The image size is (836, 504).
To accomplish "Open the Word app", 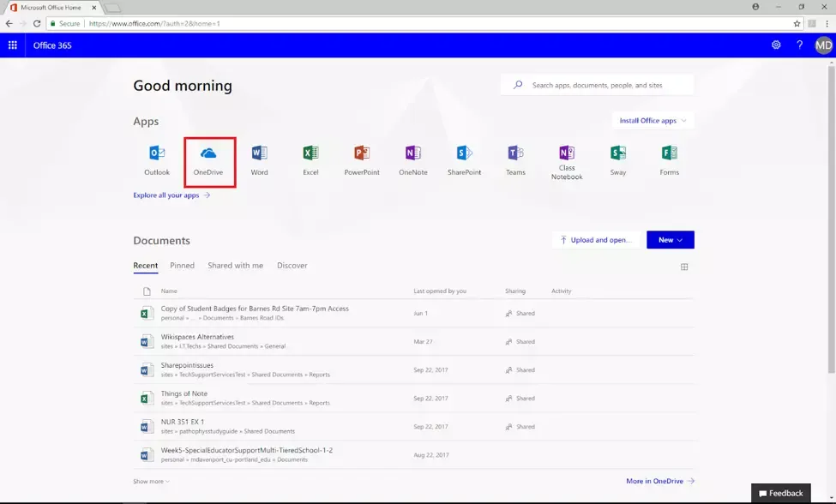I will (260, 160).
